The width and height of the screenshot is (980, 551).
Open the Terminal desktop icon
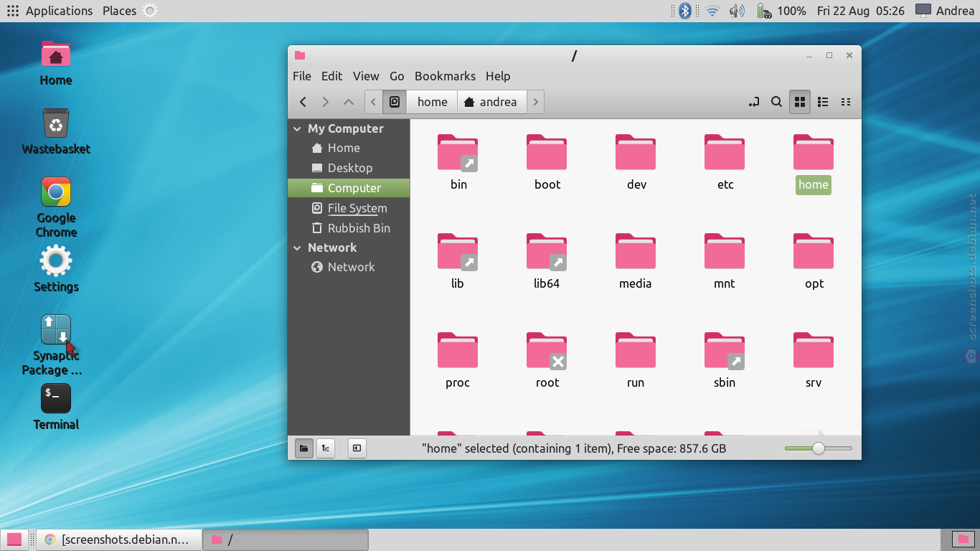[x=56, y=407]
